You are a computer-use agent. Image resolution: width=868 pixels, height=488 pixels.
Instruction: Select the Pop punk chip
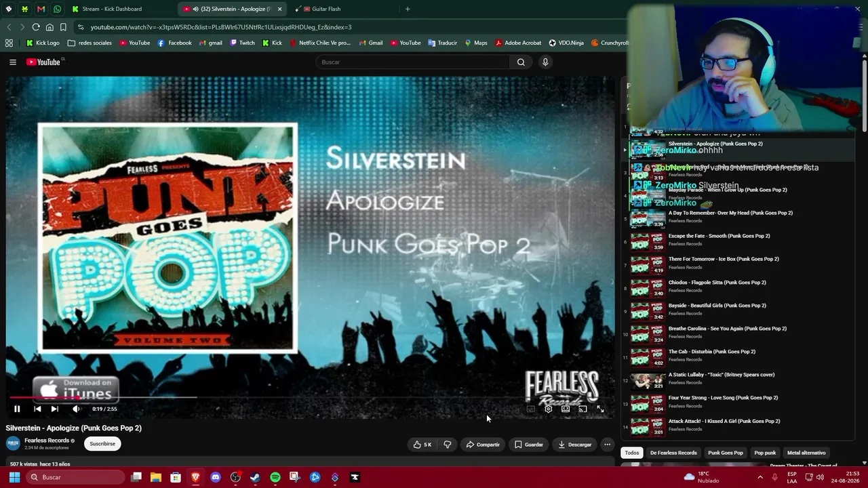765,453
